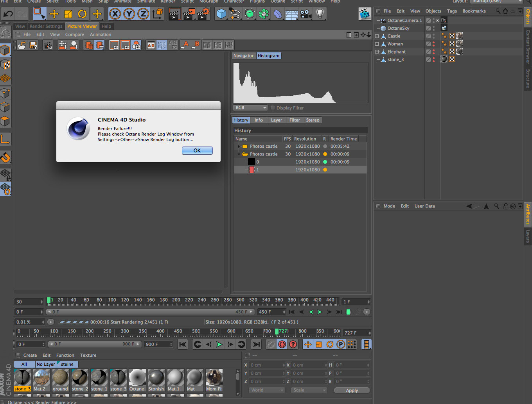Open the User Data menu in Attributes

click(424, 206)
